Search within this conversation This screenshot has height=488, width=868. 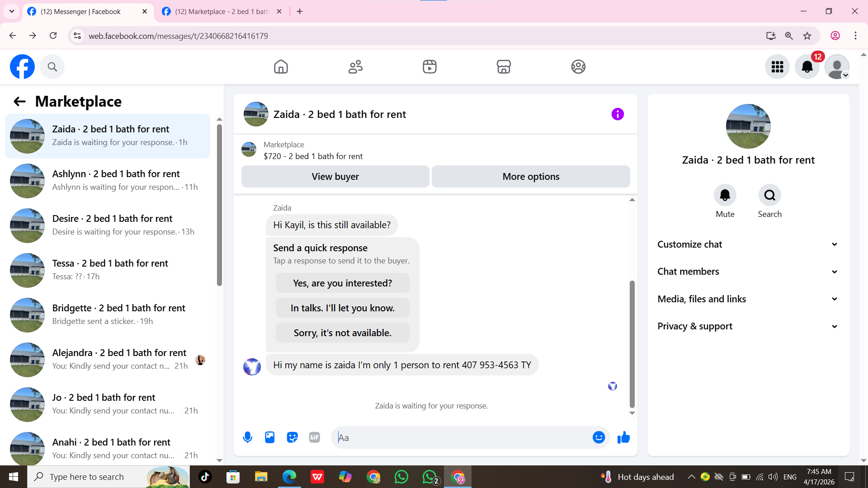769,195
